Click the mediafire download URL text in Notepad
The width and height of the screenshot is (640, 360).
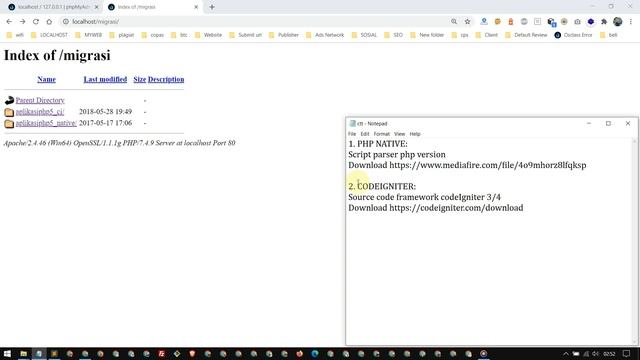pos(488,165)
